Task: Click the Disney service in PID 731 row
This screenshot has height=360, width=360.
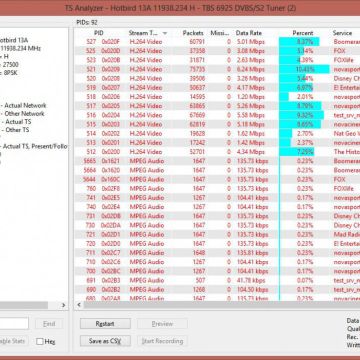Action: click(347, 216)
